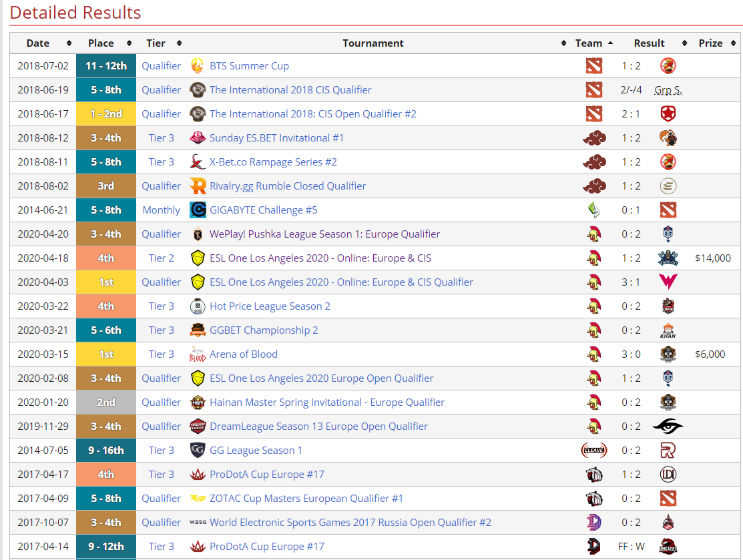The height and width of the screenshot is (560, 743).
Task: Click the Gambit opponent logo in 2018-06-17 row
Action: (668, 114)
